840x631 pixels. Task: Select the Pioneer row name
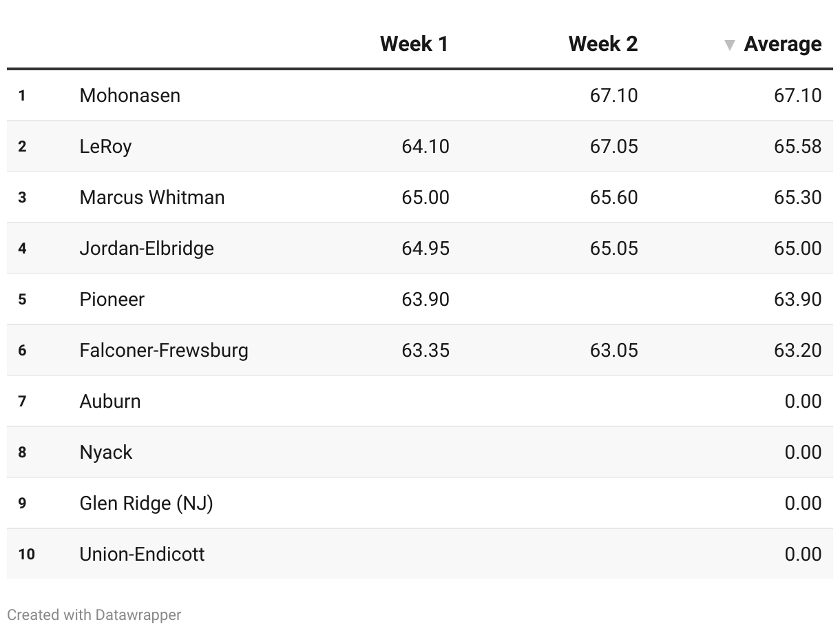(x=112, y=299)
